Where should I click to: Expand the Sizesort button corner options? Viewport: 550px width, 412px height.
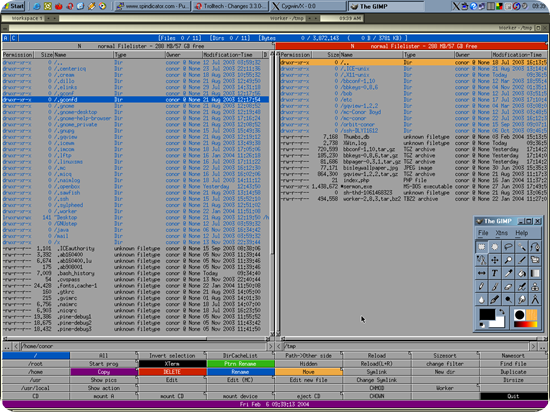tap(478, 353)
